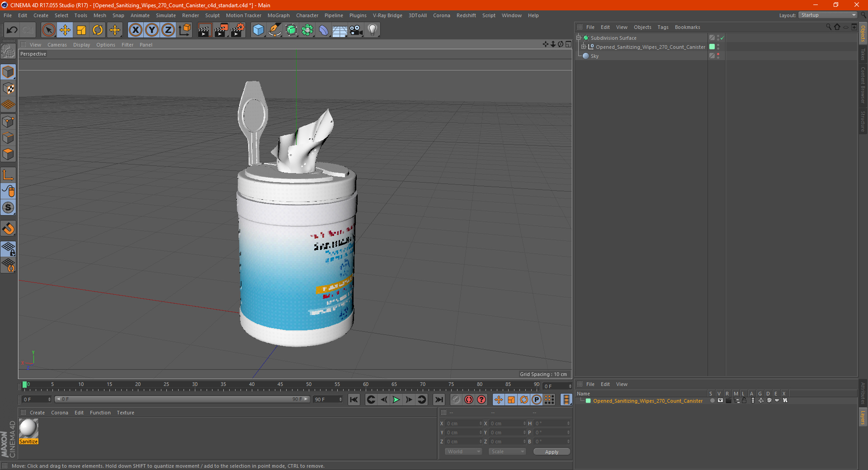This screenshot has height=470, width=868.
Task: Click the current frame 0 F field
Action: click(37, 399)
